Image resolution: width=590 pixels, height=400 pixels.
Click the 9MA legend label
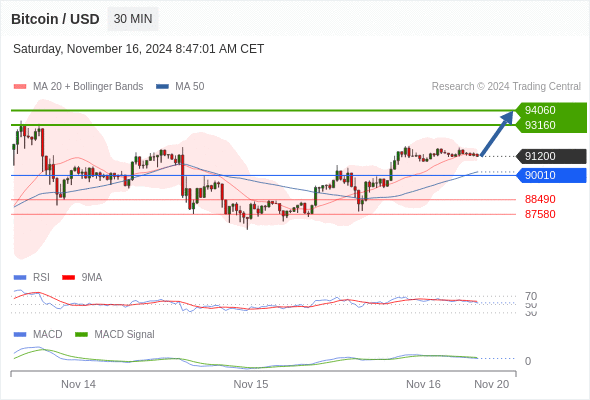click(x=92, y=278)
